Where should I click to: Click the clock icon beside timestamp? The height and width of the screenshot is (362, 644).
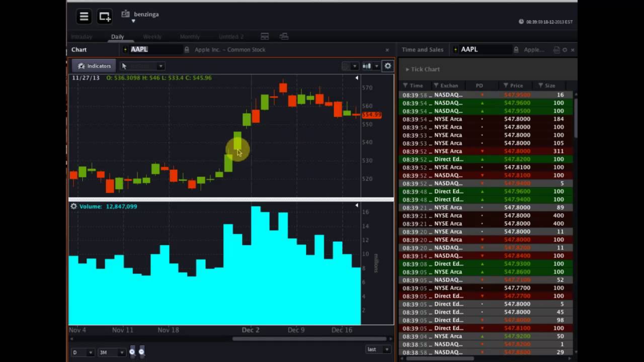(521, 22)
